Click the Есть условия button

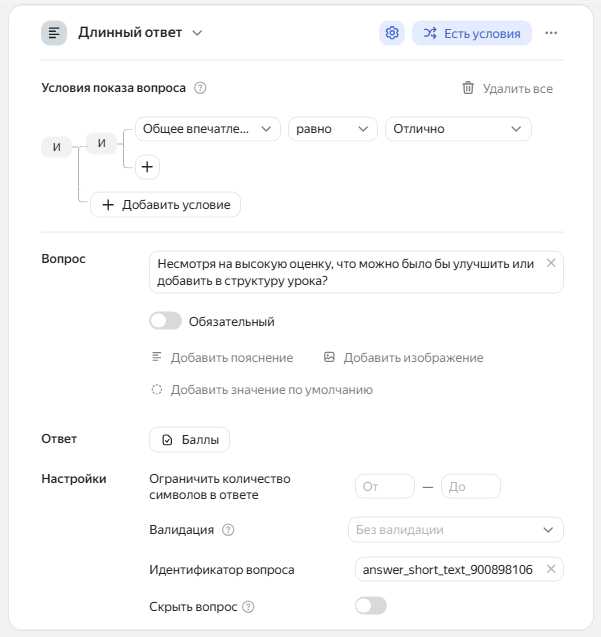pos(472,33)
